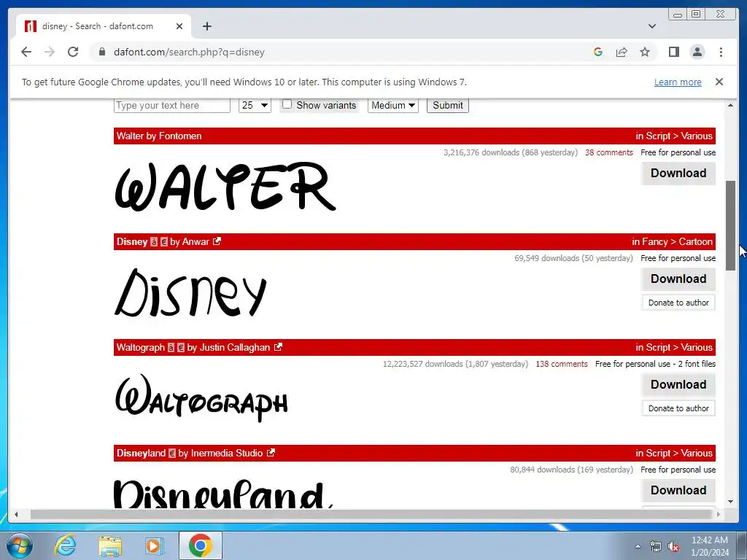Click the preview text input field
Screen dimensions: 747x560
point(172,105)
